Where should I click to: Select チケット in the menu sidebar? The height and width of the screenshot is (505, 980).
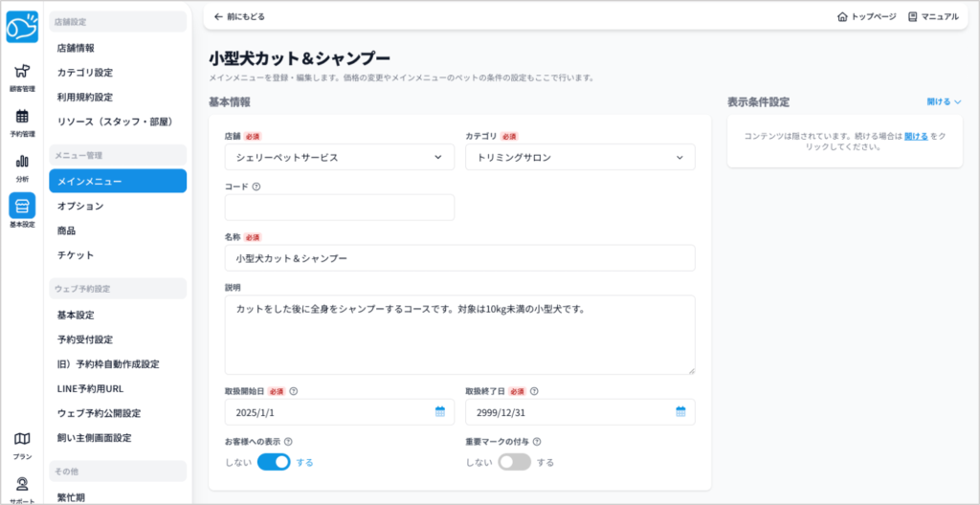click(x=76, y=255)
